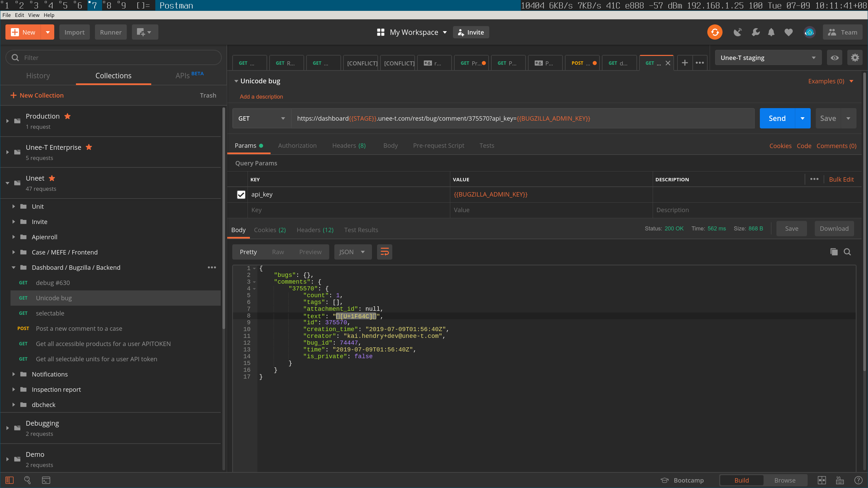
Task: Open the capture requests satellite icon
Action: point(737,32)
